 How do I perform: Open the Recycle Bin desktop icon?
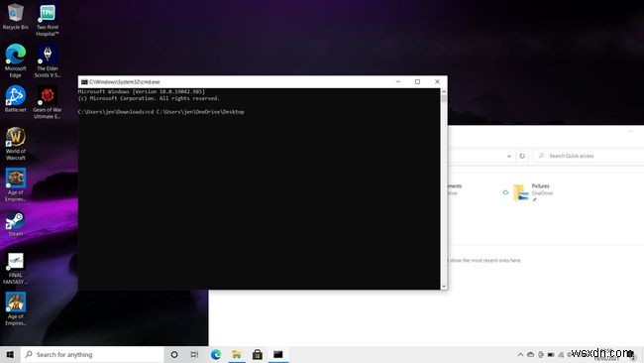[x=15, y=17]
